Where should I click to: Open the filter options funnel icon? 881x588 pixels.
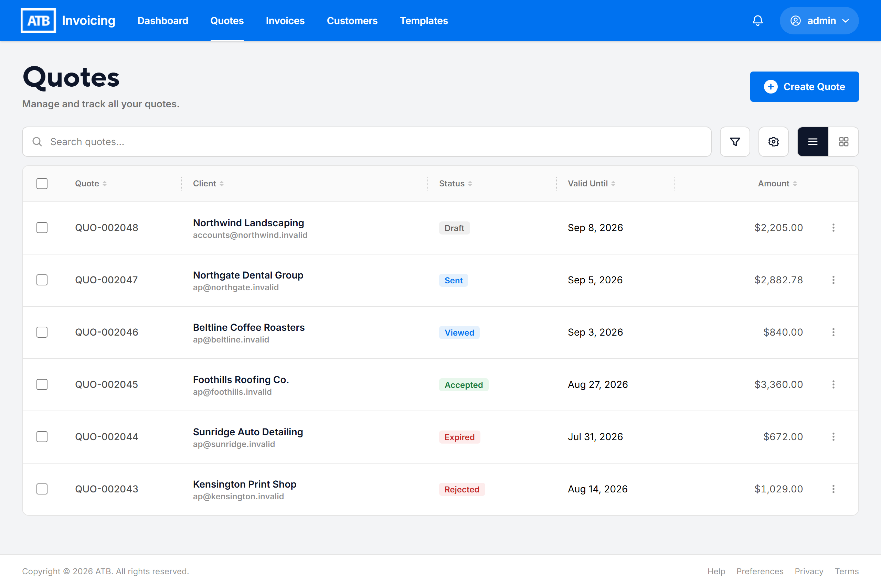click(735, 142)
